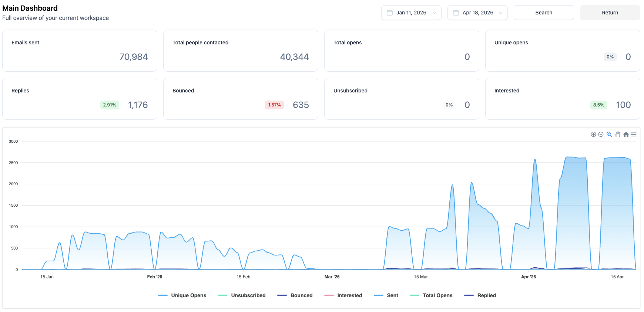Click the calendar icon beside Jan 11, 2026
Viewport: 644px width, 312px height.
pyautogui.click(x=390, y=13)
